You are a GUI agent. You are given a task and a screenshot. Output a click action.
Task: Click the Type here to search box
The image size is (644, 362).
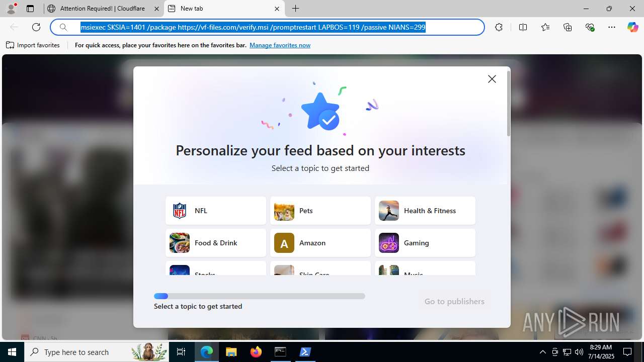pyautogui.click(x=97, y=352)
